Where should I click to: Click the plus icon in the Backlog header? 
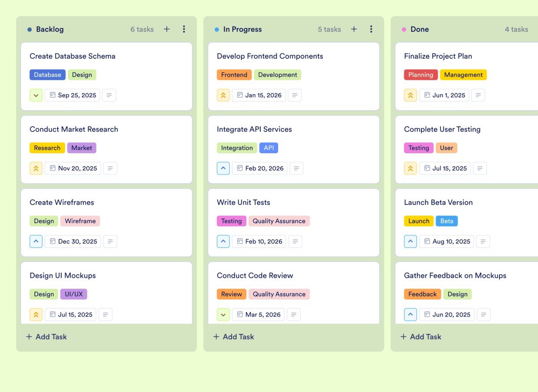click(167, 29)
